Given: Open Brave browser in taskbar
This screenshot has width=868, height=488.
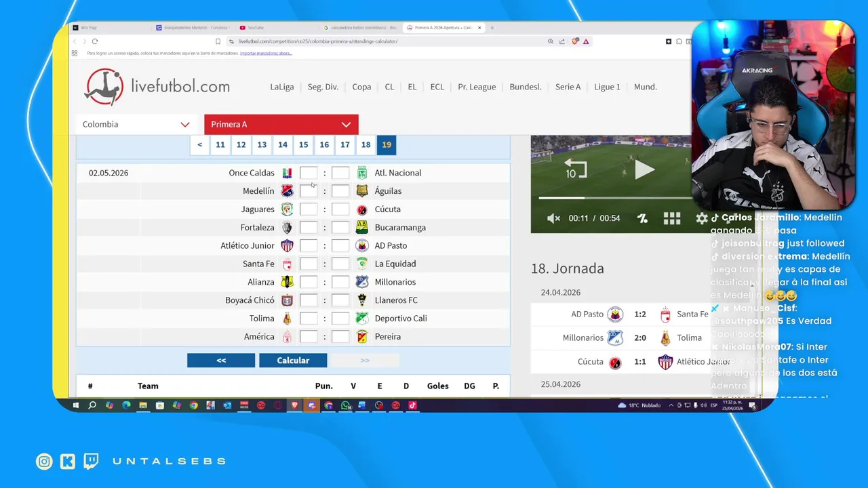Looking at the screenshot, I should (295, 405).
